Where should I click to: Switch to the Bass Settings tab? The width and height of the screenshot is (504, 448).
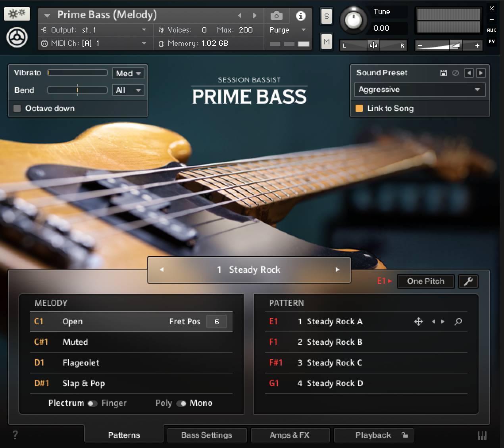[206, 435]
